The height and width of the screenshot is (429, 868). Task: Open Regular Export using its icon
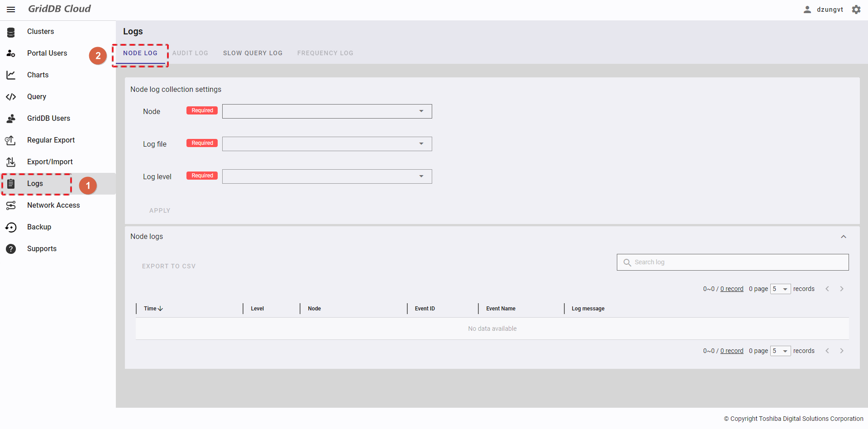(x=11, y=140)
